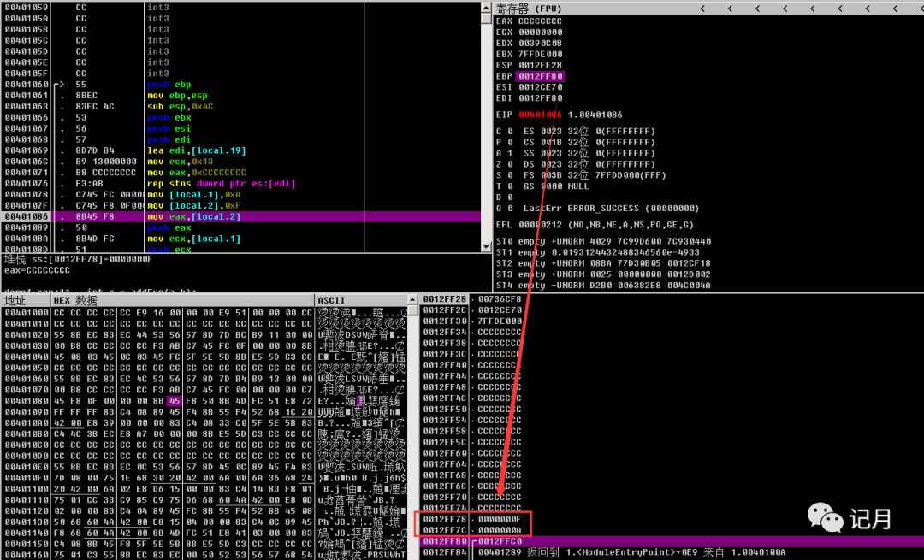Select hex dump row at address 00401160
This screenshot has height=560, width=924.
[204, 555]
